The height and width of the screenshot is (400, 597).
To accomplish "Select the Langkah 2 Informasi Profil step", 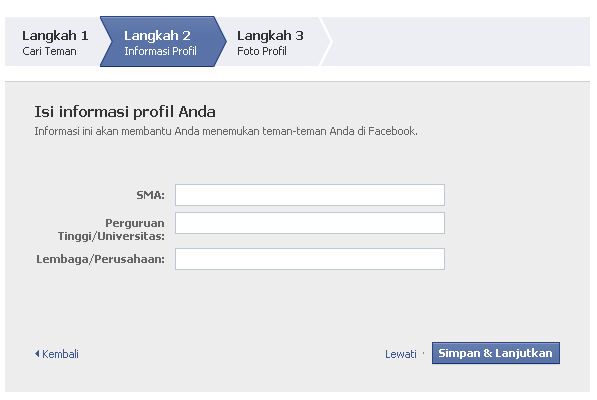I will (x=162, y=41).
